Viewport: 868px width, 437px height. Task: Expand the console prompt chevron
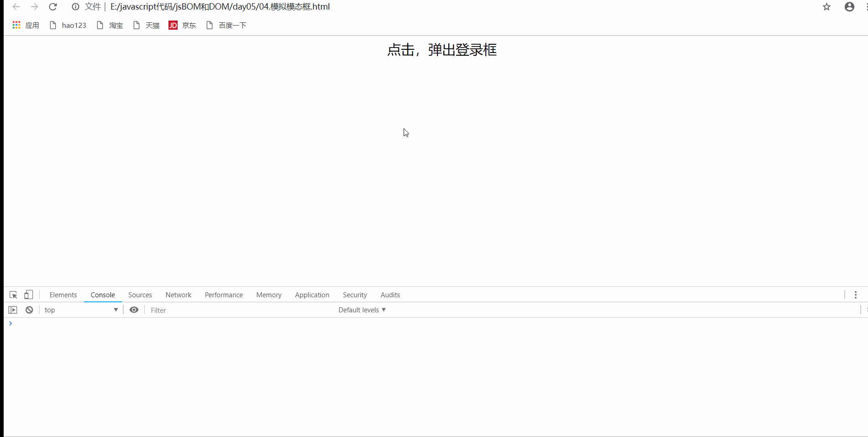(11, 324)
